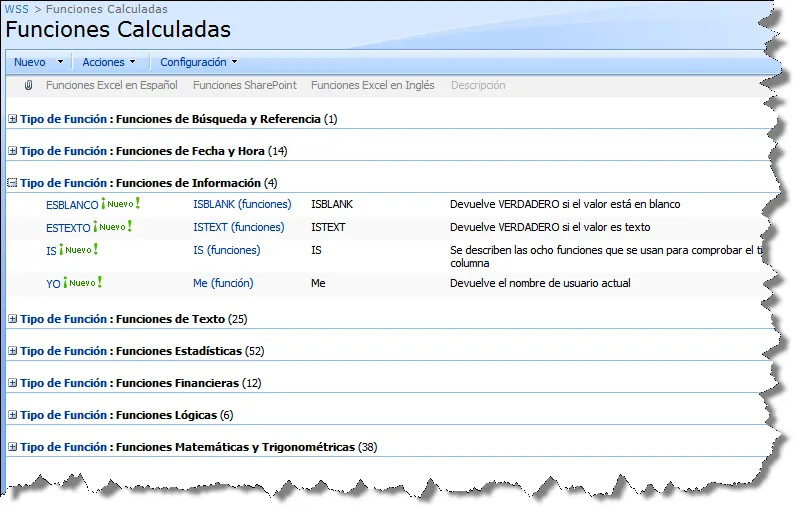Follow the Me (función) link
The image size is (794, 507).
coord(223,283)
